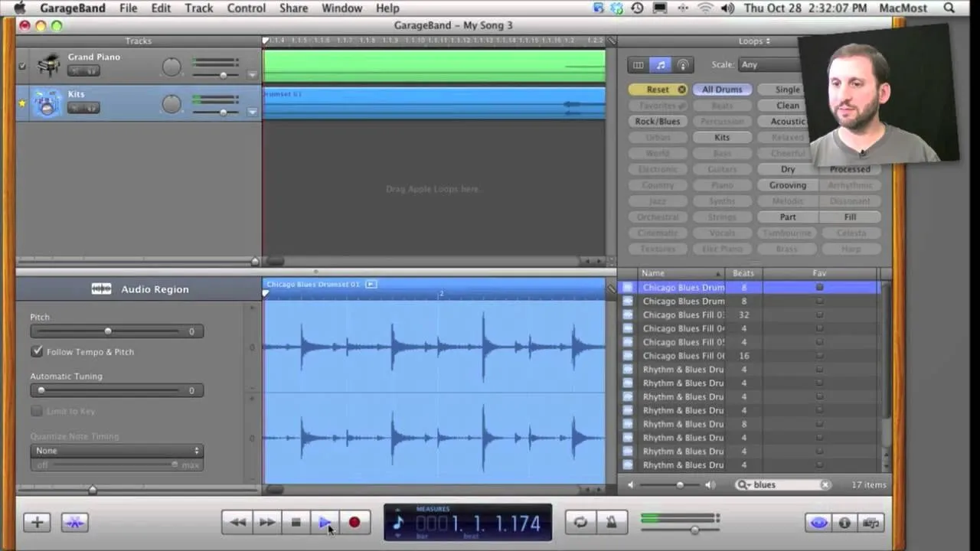Open the Share menu

tap(293, 8)
